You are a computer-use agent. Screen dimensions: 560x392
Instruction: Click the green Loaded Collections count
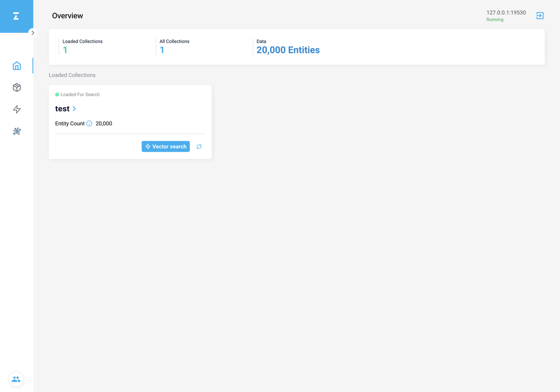(x=65, y=50)
